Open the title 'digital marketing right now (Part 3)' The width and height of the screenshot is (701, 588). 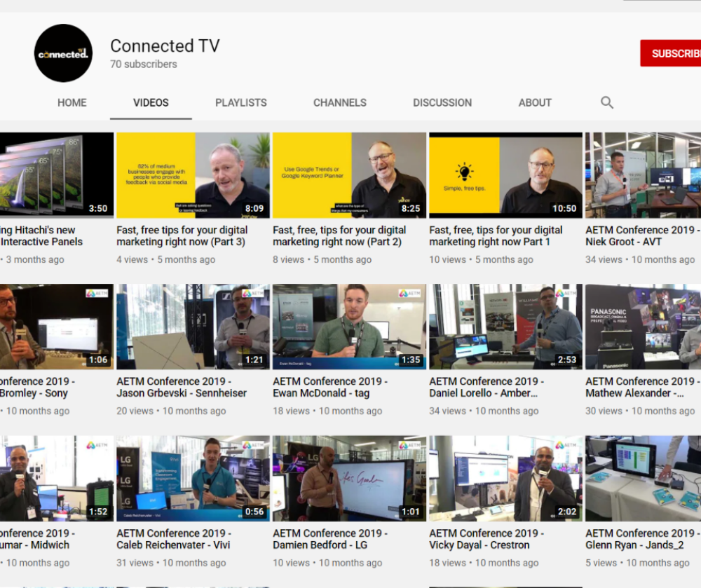point(182,236)
